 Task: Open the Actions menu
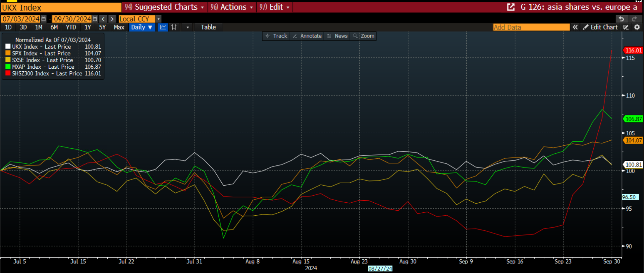231,7
